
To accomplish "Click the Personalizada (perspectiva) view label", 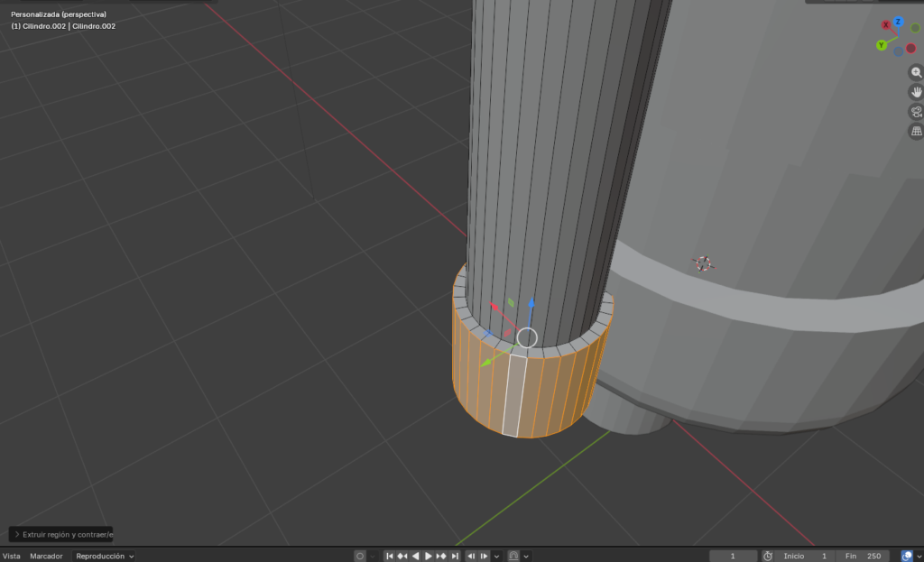I will point(59,14).
